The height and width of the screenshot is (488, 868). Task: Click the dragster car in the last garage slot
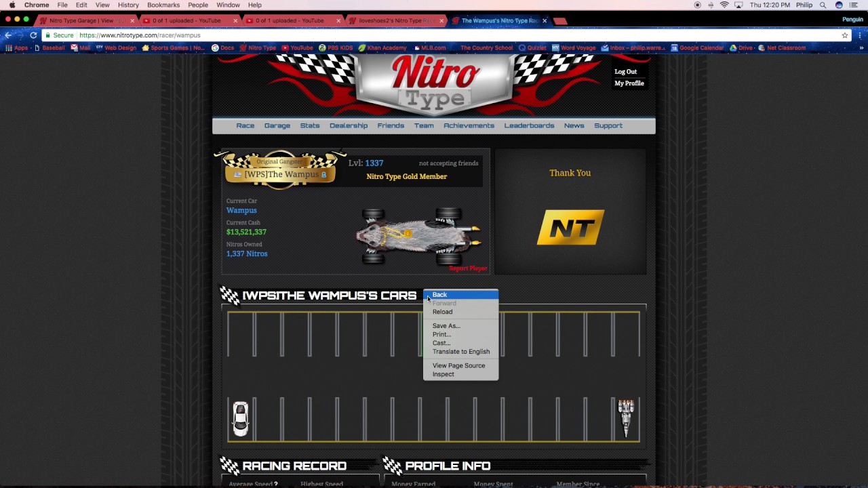pos(626,418)
